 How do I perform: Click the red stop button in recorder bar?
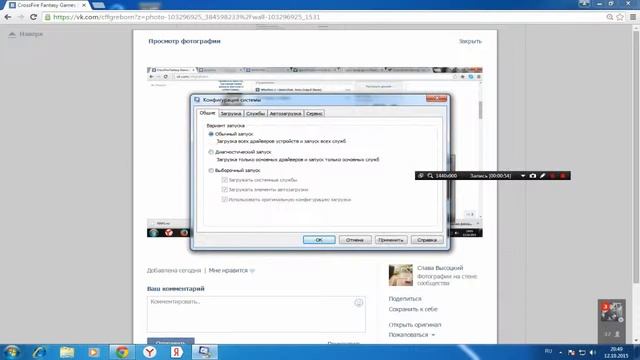[x=563, y=176]
